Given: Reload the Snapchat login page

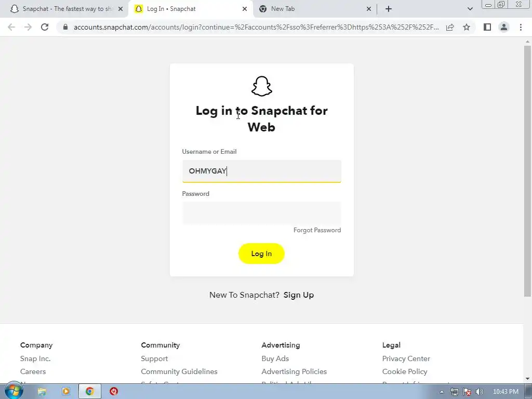Looking at the screenshot, I should [x=45, y=27].
